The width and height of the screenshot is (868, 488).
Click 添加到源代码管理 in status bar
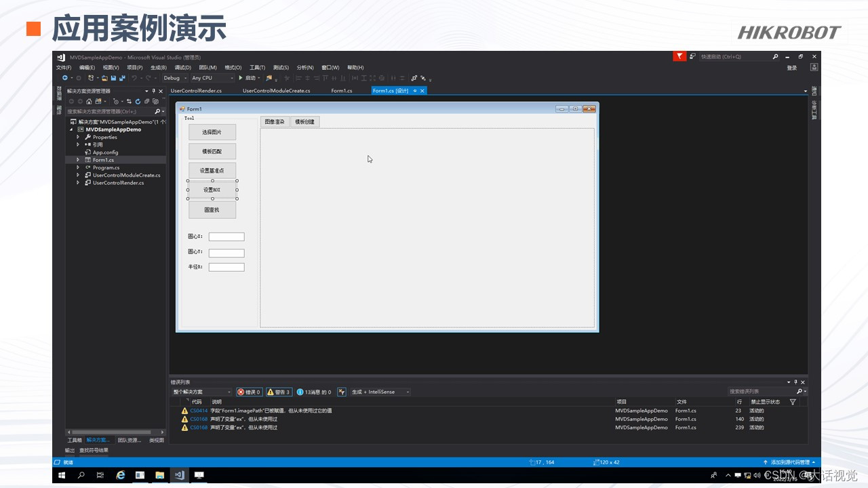[x=789, y=462]
